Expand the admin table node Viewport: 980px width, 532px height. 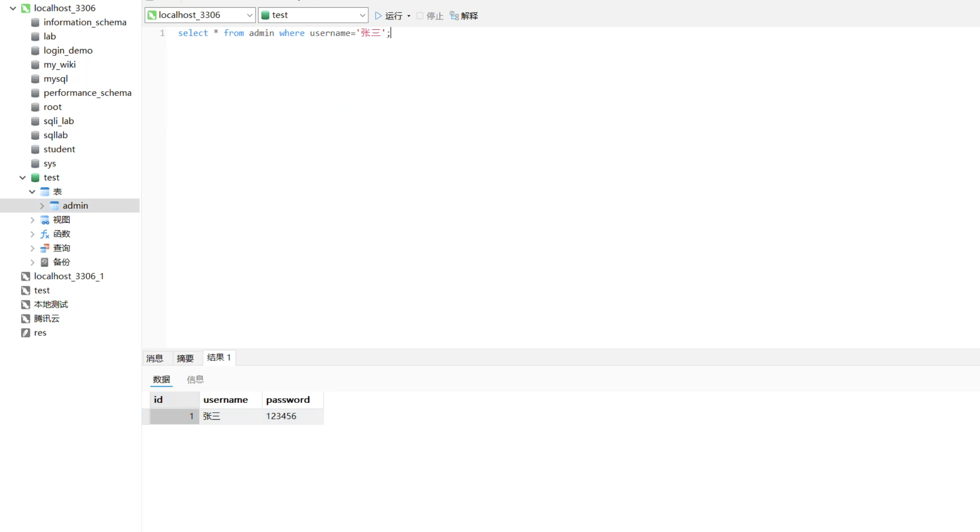tap(42, 206)
